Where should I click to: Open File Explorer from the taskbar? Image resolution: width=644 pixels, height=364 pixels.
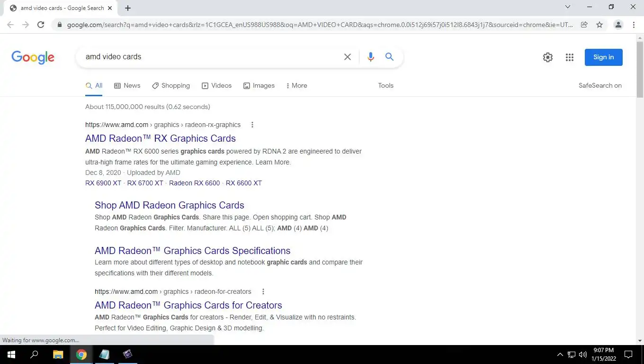click(x=58, y=355)
